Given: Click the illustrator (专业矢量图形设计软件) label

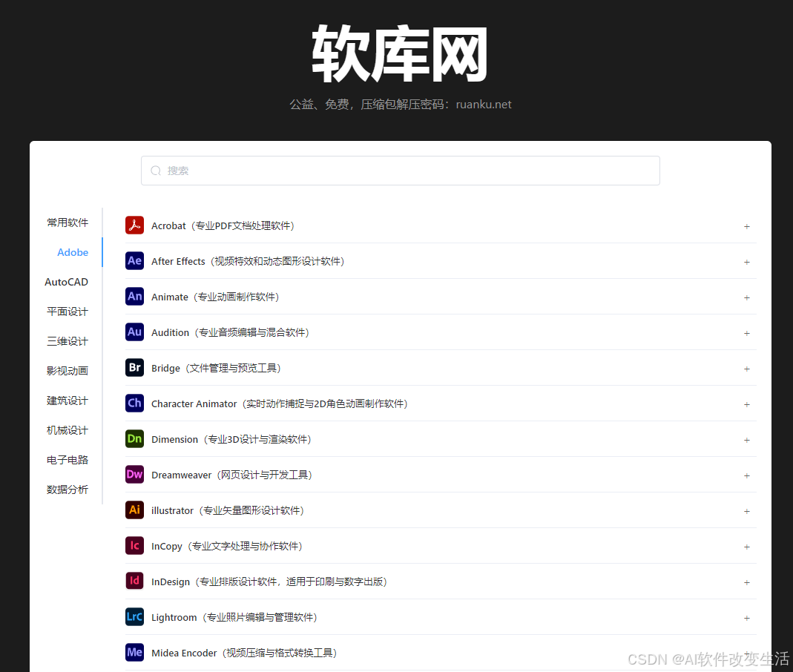Looking at the screenshot, I should [228, 511].
